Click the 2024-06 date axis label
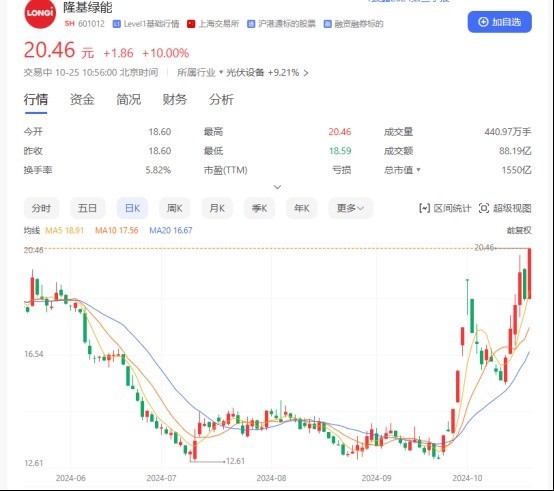Viewport: 554px width, 491px height. [x=71, y=478]
